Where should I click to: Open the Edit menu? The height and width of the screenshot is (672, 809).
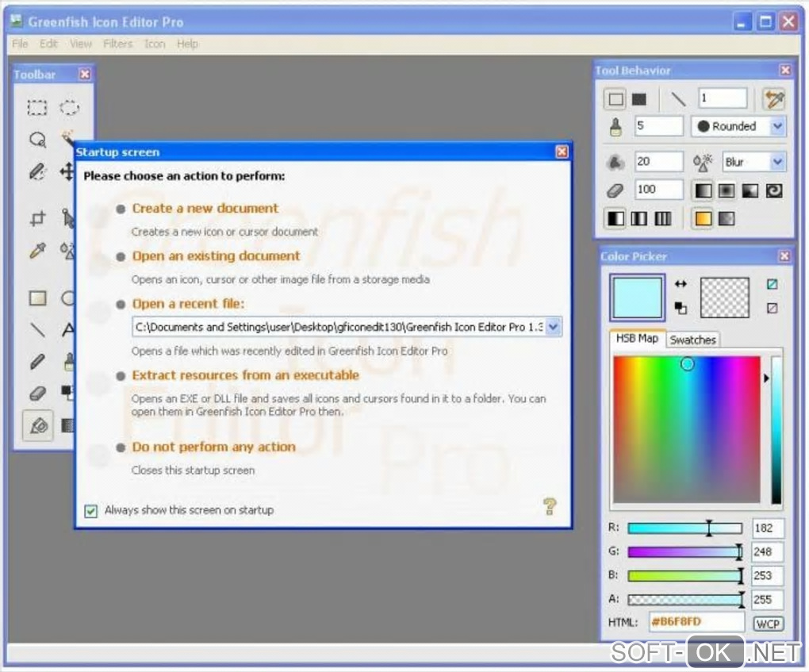click(x=48, y=44)
